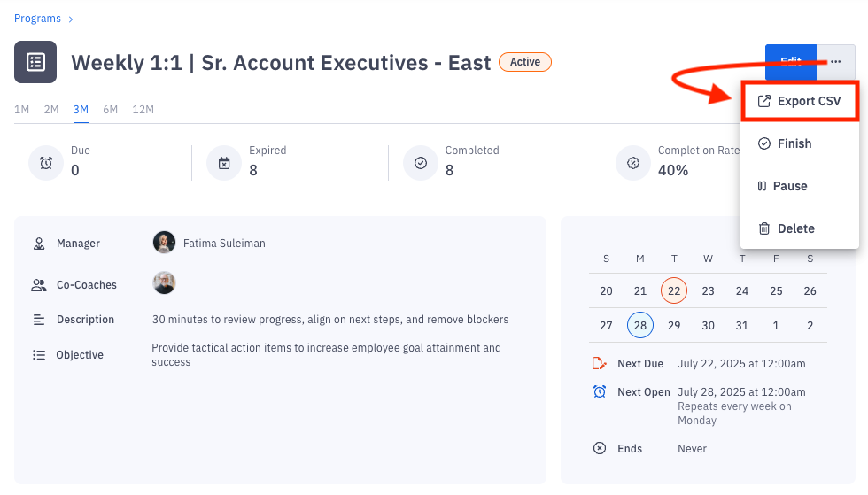Click the Completed checkmark icon

click(x=421, y=163)
